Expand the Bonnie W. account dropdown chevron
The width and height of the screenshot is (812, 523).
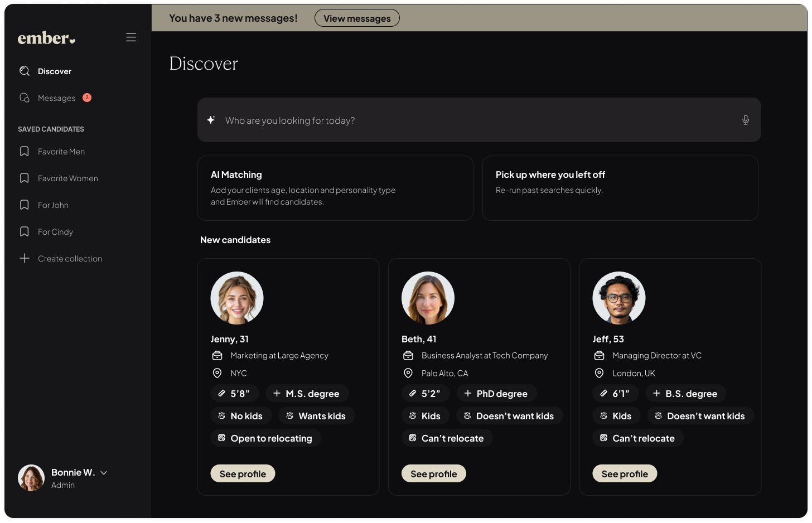(x=104, y=473)
